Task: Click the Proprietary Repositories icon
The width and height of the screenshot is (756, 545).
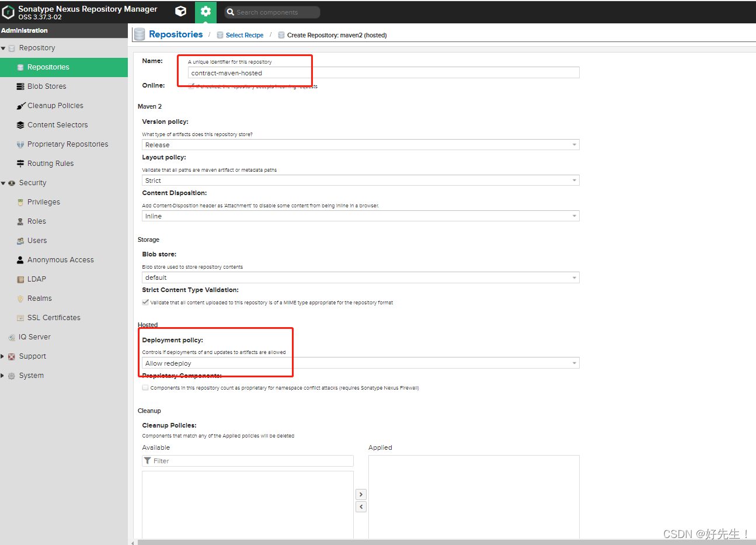Action: [20, 144]
